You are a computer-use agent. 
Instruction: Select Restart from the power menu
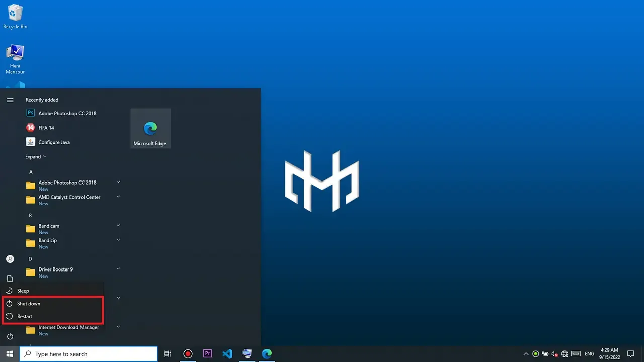52,316
